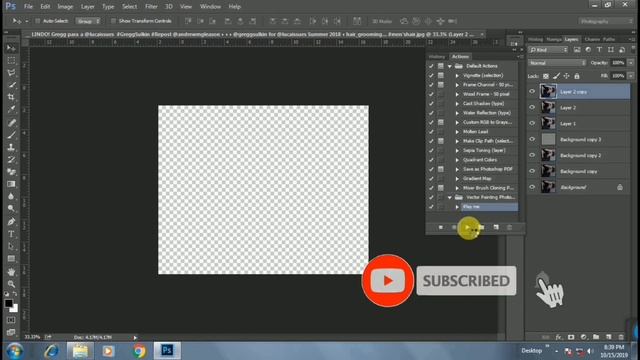
Task: Open the Fill slider dropdown
Action: tap(631, 76)
